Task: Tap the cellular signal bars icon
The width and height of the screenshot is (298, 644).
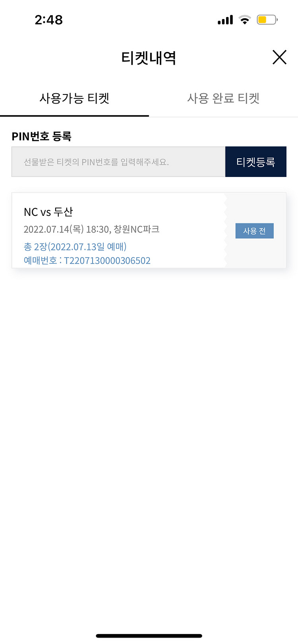Action: 225,20
